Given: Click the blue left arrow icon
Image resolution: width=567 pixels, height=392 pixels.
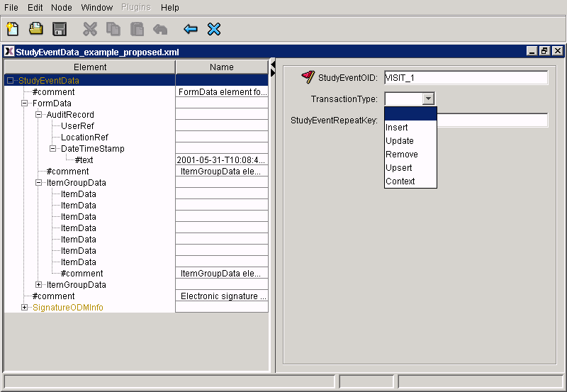Looking at the screenshot, I should click(x=190, y=29).
